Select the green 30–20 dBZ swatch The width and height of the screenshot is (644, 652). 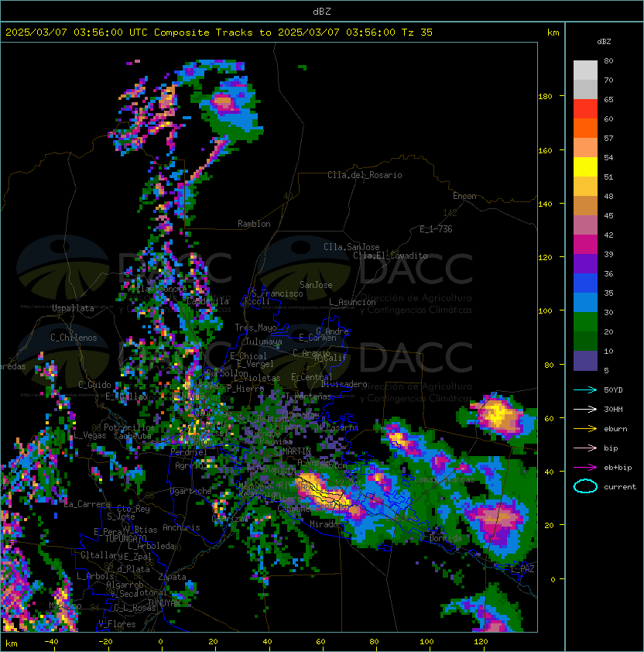click(x=585, y=322)
